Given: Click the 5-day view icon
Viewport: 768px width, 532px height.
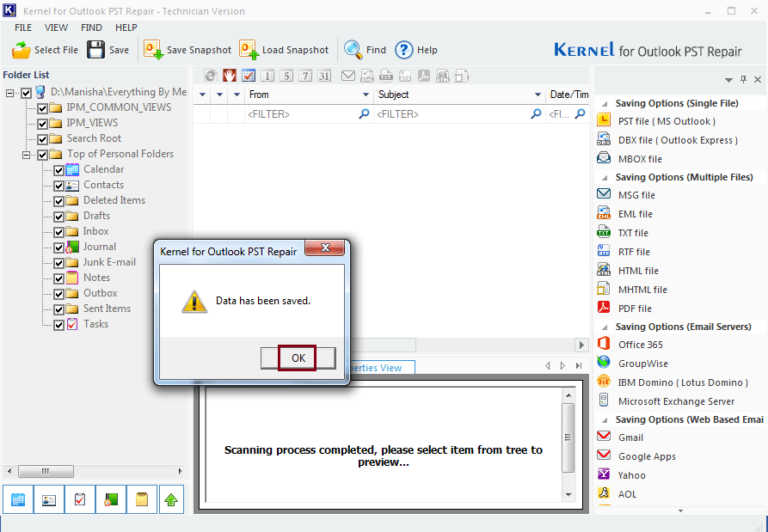Looking at the screenshot, I should pyautogui.click(x=286, y=76).
